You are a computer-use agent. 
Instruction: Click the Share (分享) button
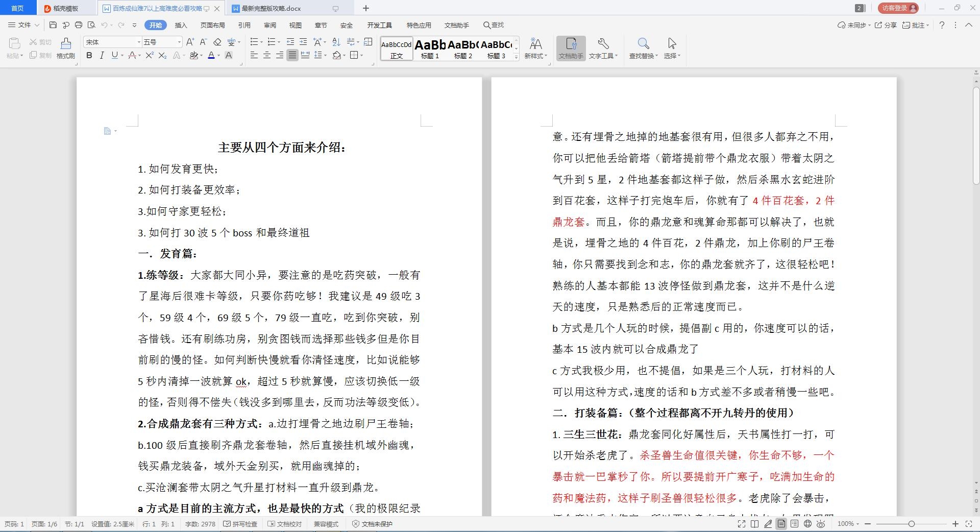886,25
